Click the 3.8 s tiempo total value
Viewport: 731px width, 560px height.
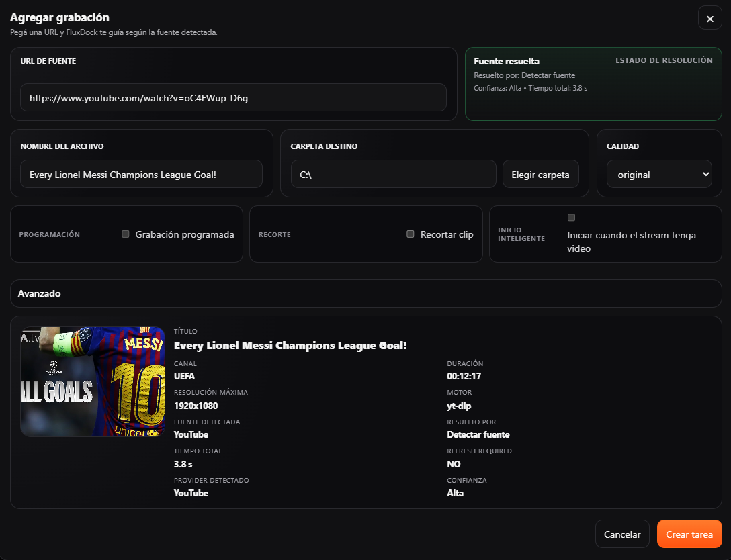(183, 464)
